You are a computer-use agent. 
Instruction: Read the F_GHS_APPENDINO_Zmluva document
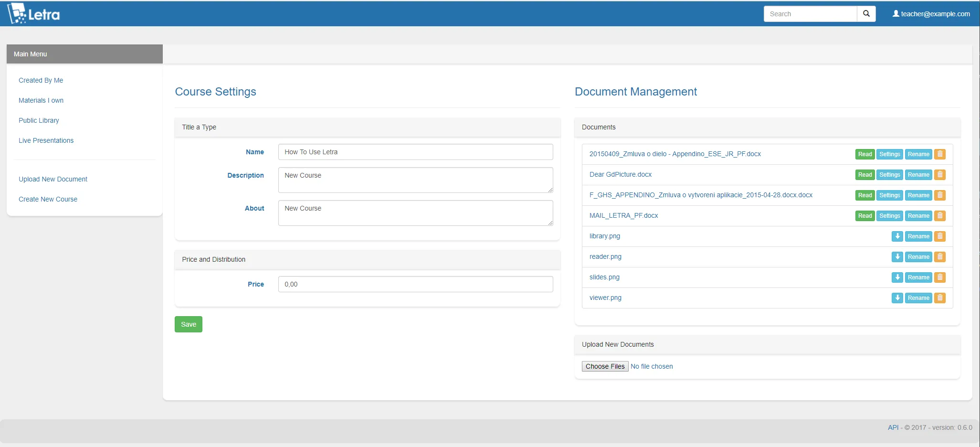(x=865, y=195)
